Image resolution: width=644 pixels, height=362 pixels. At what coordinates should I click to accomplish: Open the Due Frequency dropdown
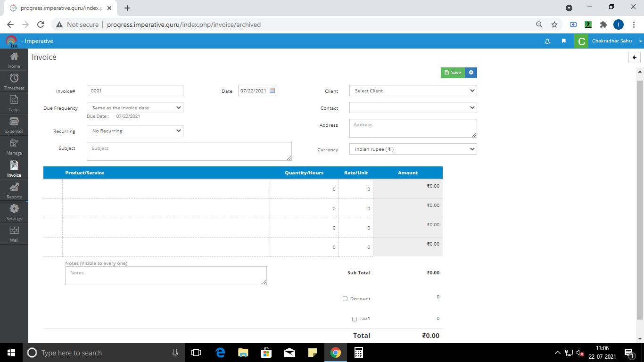[x=135, y=108]
